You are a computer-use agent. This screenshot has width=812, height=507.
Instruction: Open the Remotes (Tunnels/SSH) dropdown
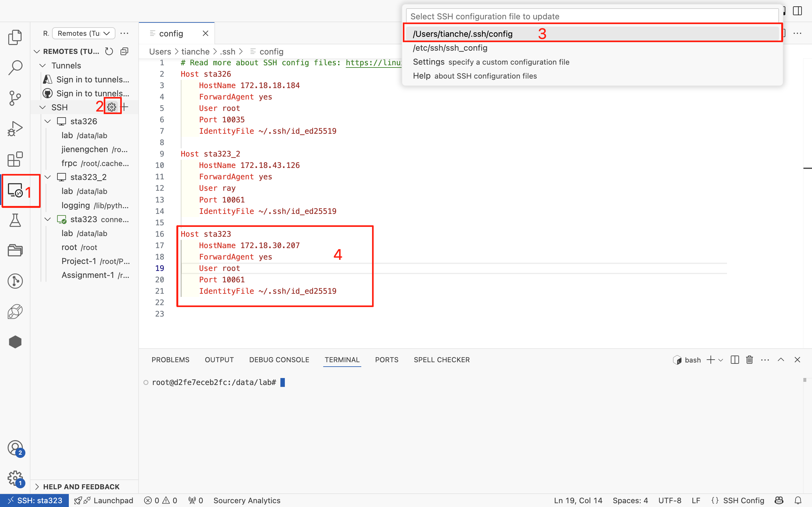point(84,33)
